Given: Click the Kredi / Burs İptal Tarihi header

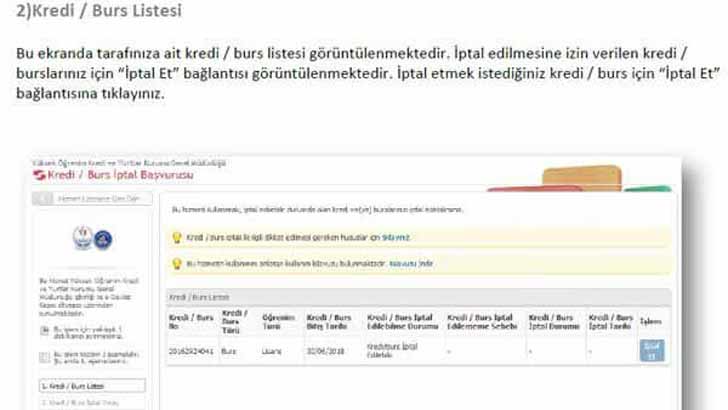Looking at the screenshot, I should coord(611,322).
